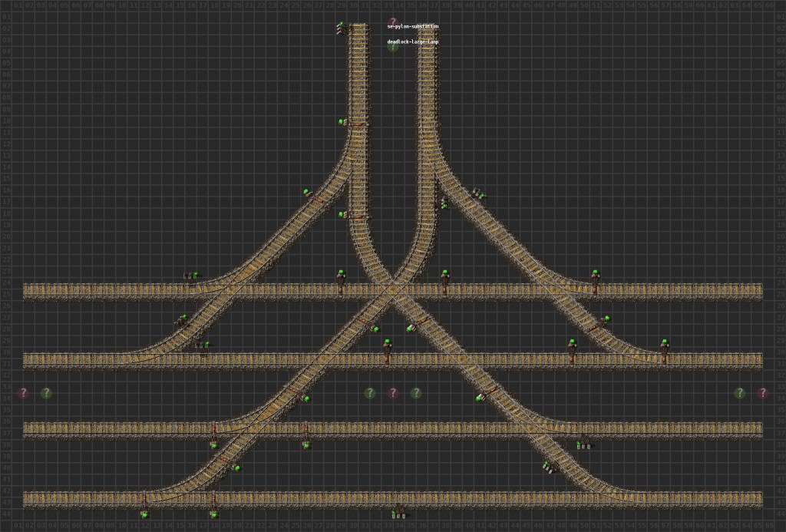The height and width of the screenshot is (532, 786).
Task: Click the pink question-mark icon at far right edge
Action: point(762,393)
